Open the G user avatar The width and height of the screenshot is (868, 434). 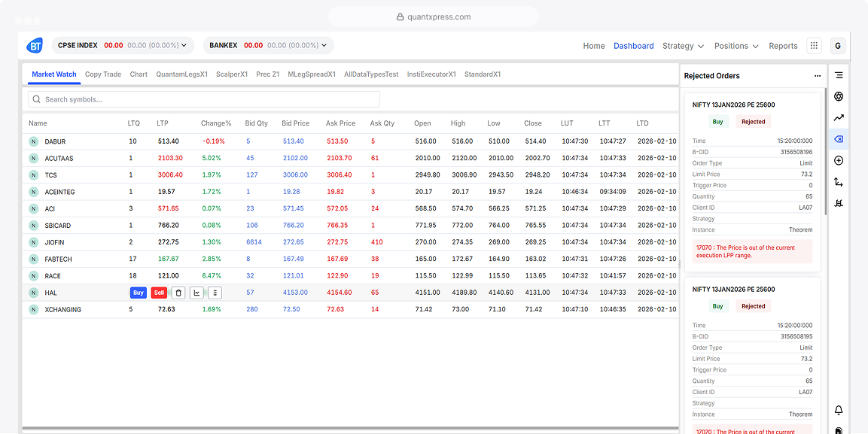pyautogui.click(x=838, y=46)
